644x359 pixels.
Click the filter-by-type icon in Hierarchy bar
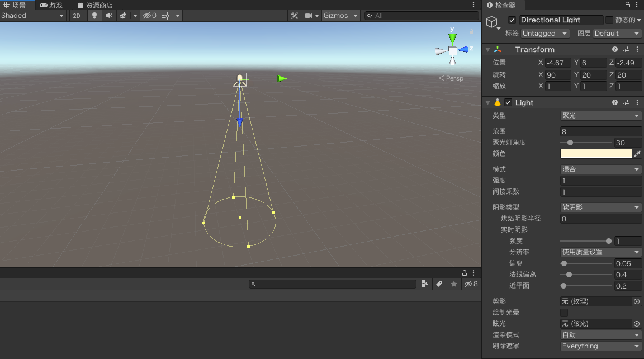pyautogui.click(x=424, y=284)
